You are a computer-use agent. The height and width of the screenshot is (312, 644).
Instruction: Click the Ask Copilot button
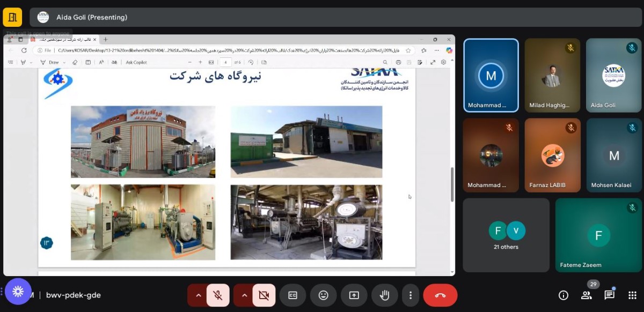(x=136, y=62)
